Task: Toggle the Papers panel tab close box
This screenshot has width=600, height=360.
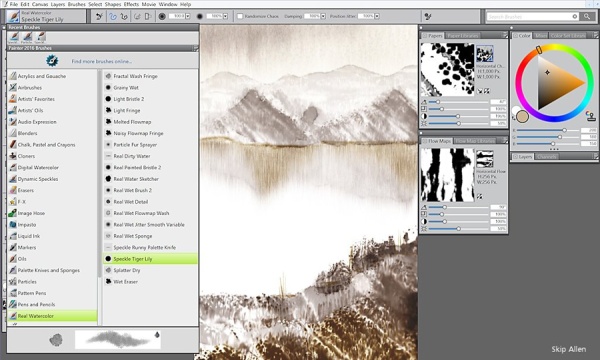Action: tap(424, 36)
